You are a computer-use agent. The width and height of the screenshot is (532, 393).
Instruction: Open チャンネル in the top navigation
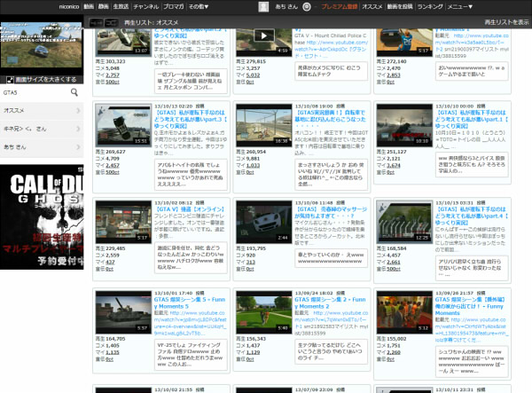[146, 6]
